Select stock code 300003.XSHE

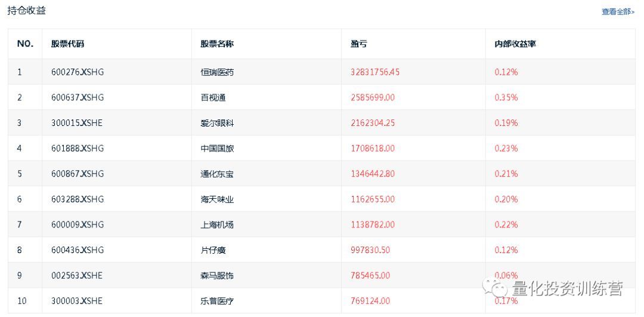pos(77,301)
